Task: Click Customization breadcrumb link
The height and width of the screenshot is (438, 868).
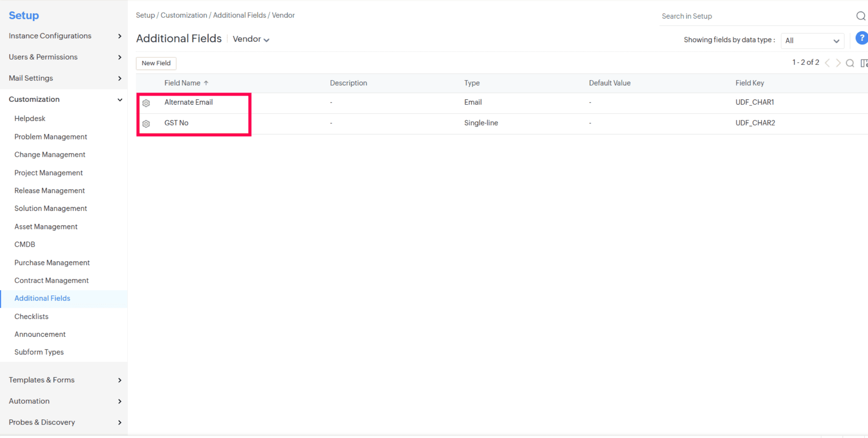Action: point(184,15)
